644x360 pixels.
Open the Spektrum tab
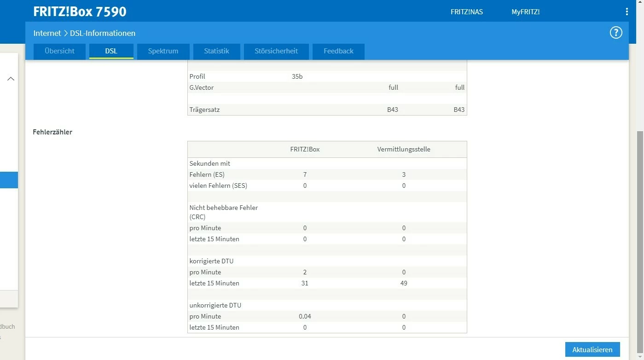(x=163, y=51)
